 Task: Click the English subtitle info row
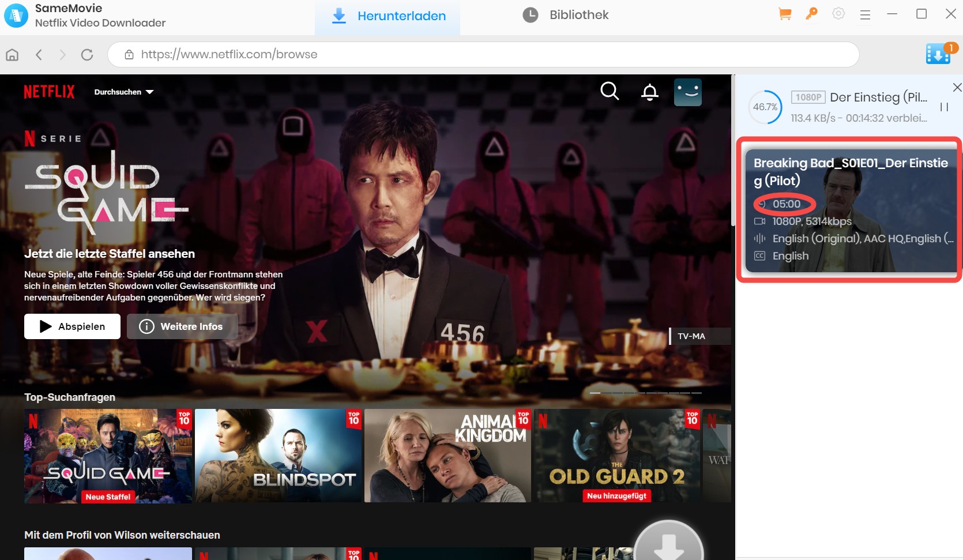coord(791,256)
